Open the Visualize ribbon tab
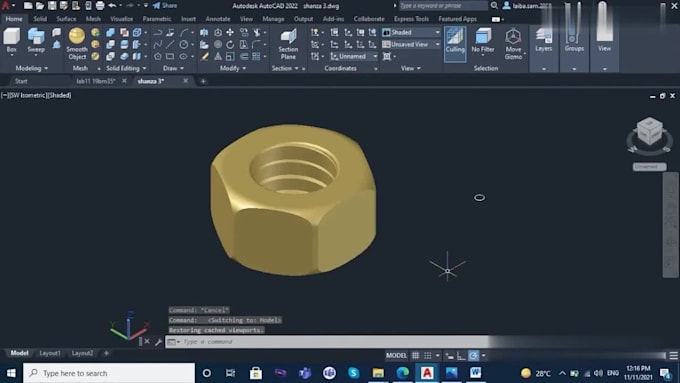680x383 pixels. 121,19
